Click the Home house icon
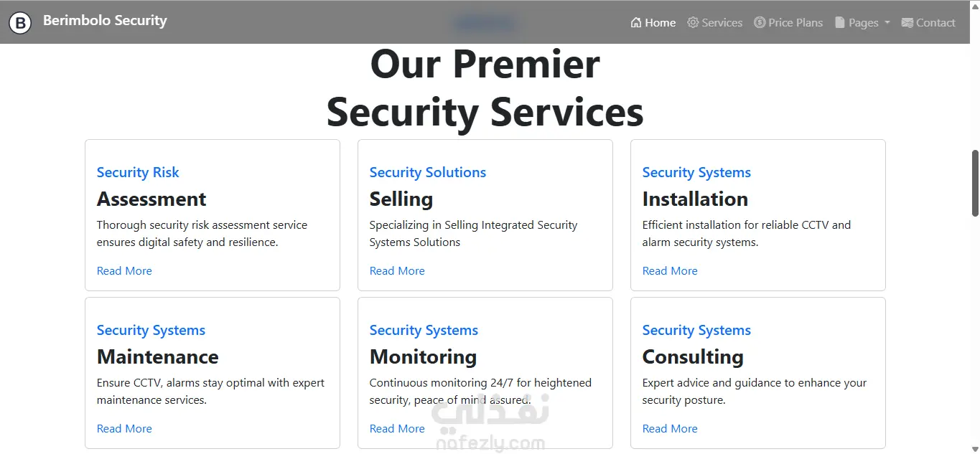Viewport: 980px width, 454px height. (x=635, y=23)
